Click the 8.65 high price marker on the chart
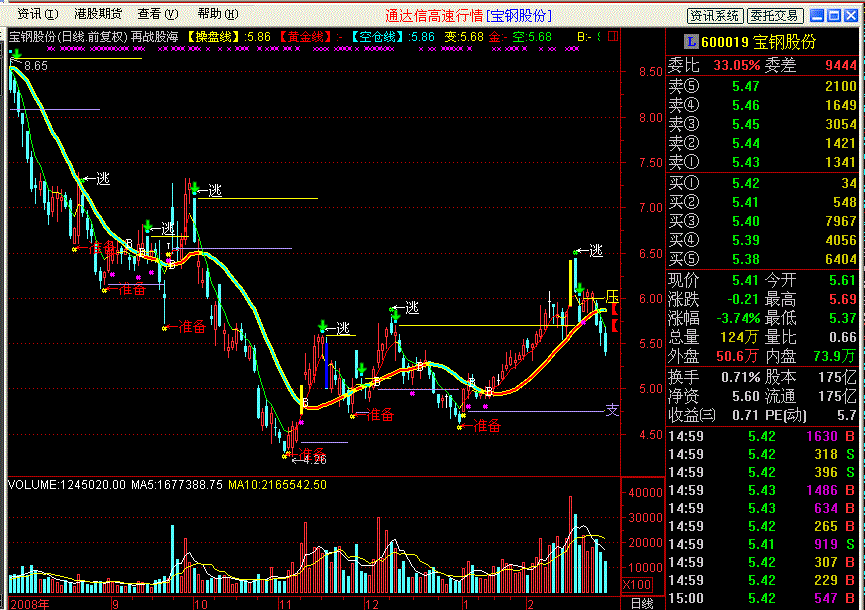This screenshot has height=610, width=865. tap(36, 66)
